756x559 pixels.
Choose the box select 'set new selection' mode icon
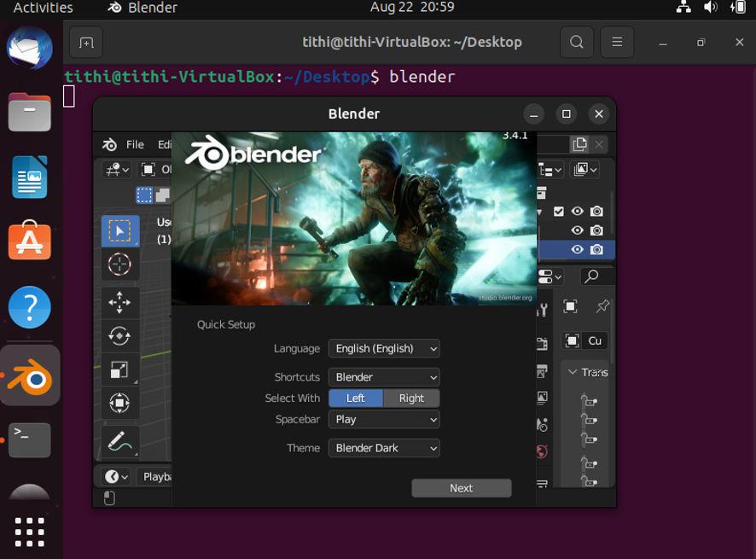point(144,195)
